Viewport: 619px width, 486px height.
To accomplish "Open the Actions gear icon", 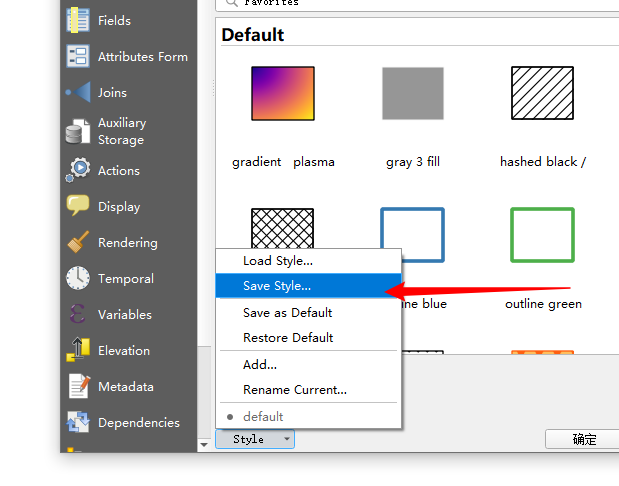I will (x=78, y=170).
